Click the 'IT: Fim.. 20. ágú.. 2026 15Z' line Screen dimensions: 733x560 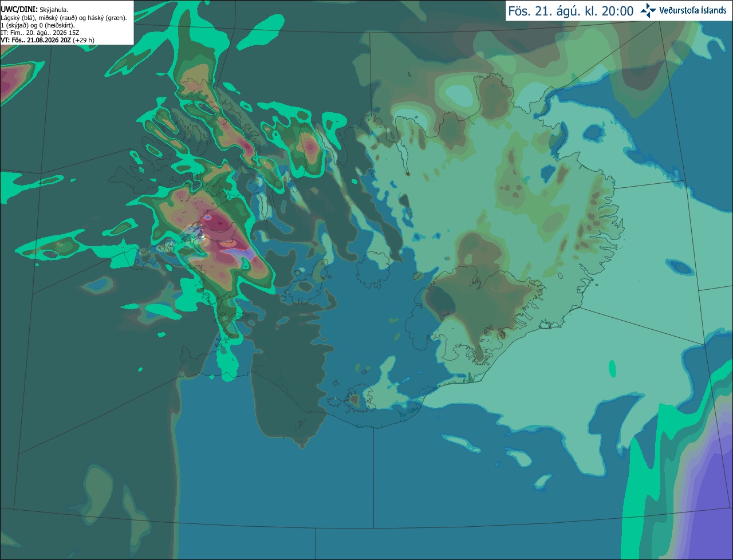click(x=39, y=33)
